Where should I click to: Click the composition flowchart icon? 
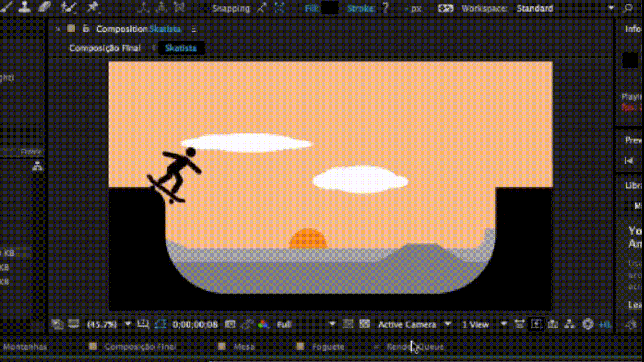click(570, 324)
